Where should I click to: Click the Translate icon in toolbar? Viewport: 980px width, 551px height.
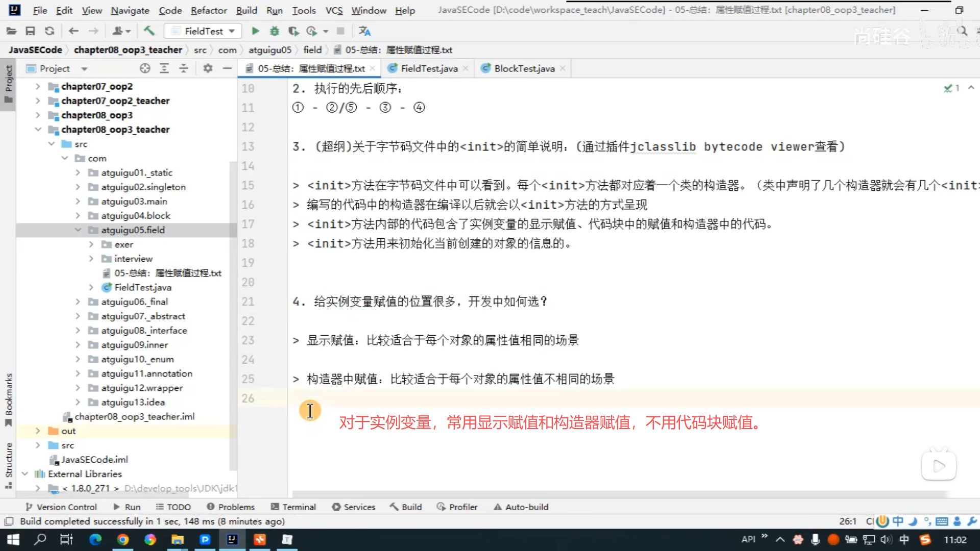(x=364, y=31)
